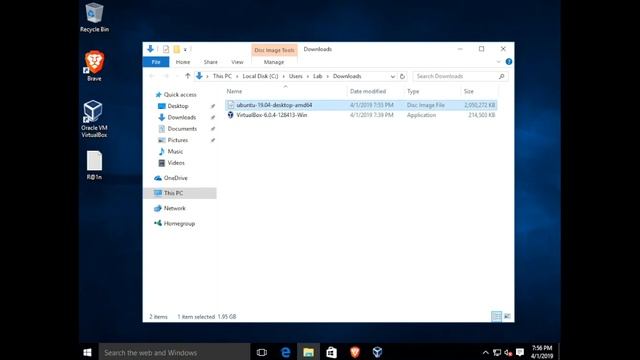This screenshot has height=360, width=640.
Task: Open the Windows Start menu
Action: coord(87,352)
